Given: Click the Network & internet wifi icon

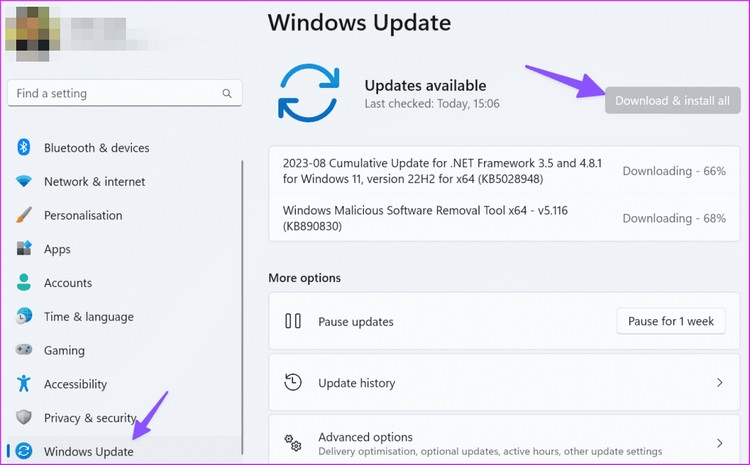Looking at the screenshot, I should [23, 181].
